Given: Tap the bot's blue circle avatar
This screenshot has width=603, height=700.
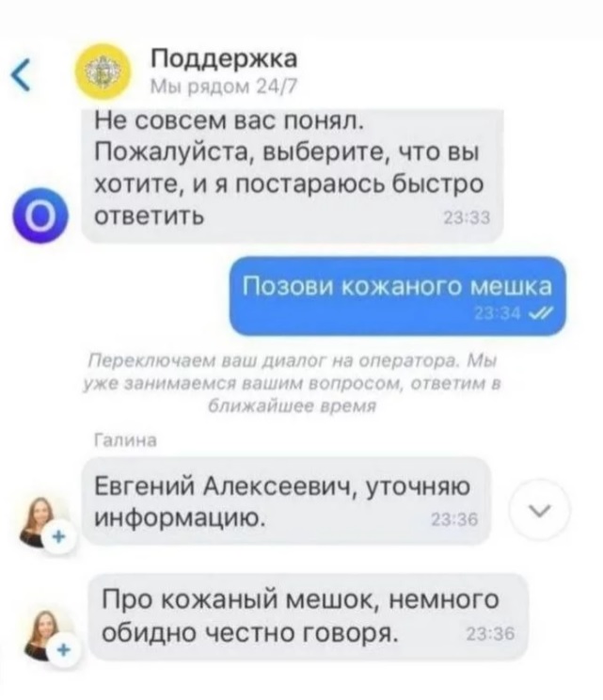Looking at the screenshot, I should tap(40, 216).
